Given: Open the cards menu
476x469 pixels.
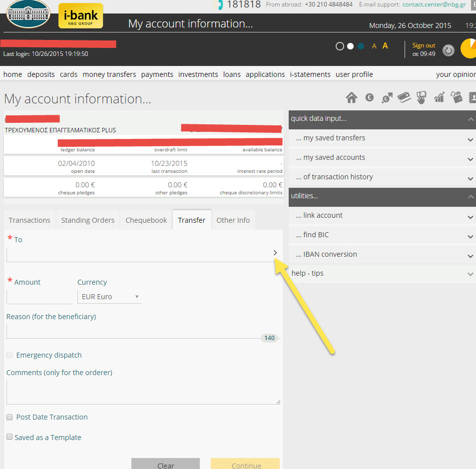Looking at the screenshot, I should coord(68,74).
